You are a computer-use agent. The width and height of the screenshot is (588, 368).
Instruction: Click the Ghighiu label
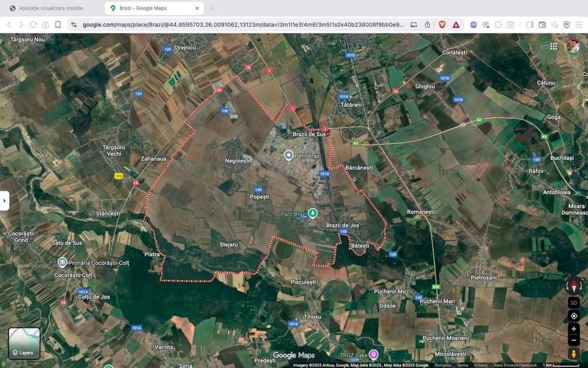pyautogui.click(x=425, y=86)
